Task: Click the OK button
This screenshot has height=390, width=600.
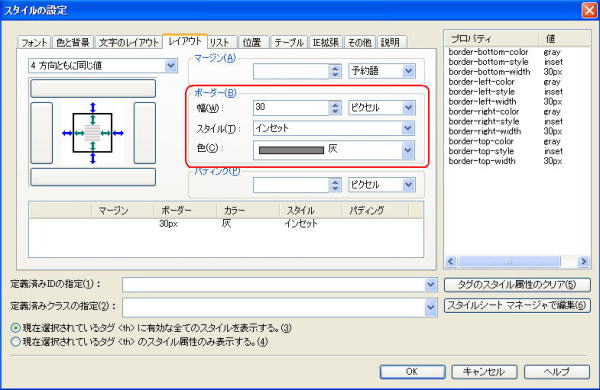Action: point(412,372)
